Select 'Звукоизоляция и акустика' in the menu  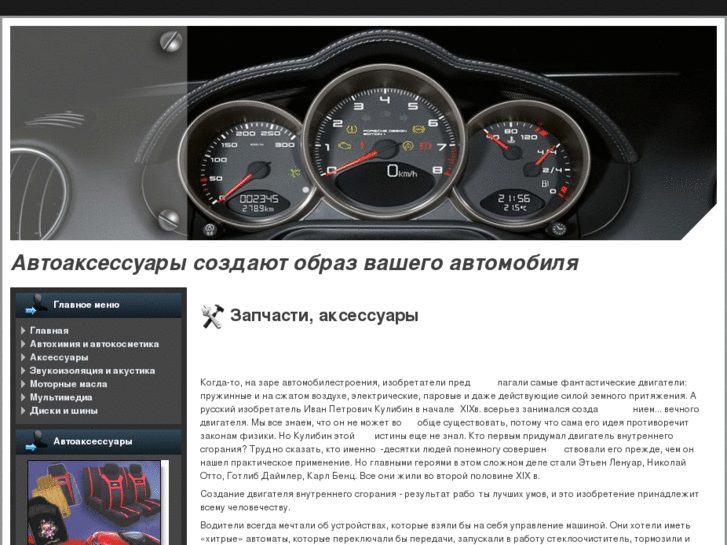(92, 371)
